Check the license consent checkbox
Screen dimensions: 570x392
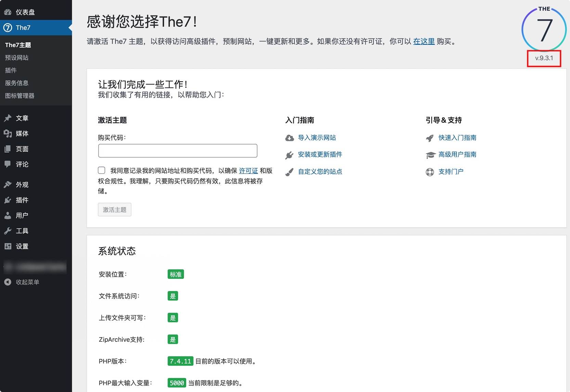pos(102,170)
